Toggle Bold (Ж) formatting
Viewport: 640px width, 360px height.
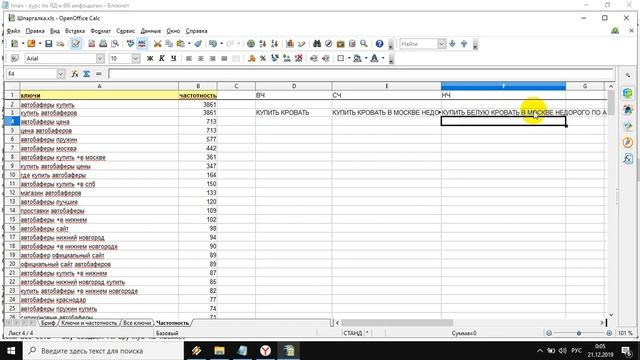click(150, 58)
